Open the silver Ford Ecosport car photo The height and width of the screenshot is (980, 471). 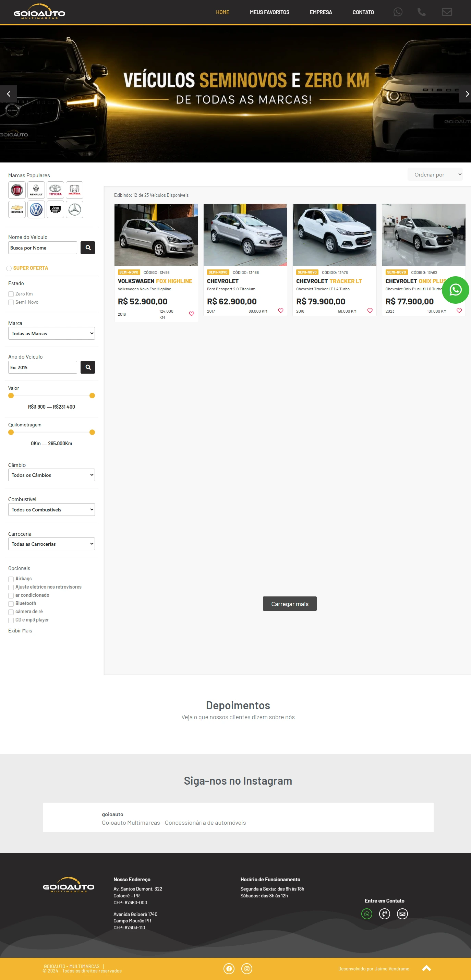pos(245,235)
